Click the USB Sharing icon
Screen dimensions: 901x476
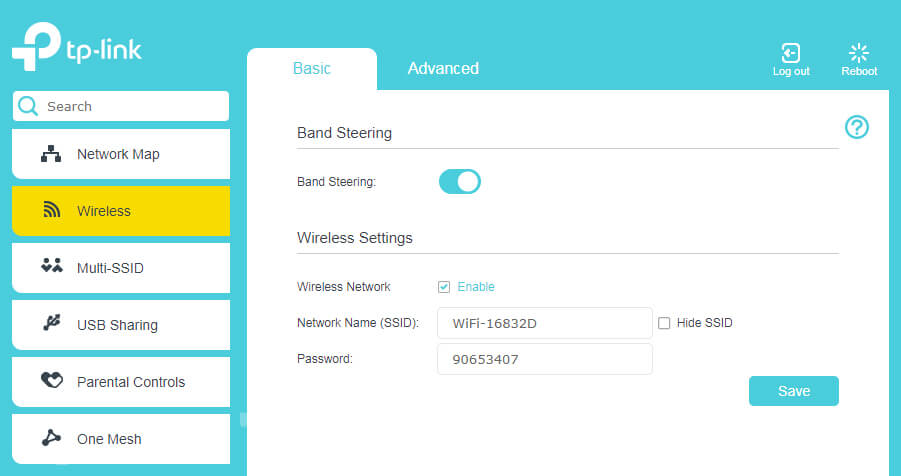pyautogui.click(x=51, y=324)
